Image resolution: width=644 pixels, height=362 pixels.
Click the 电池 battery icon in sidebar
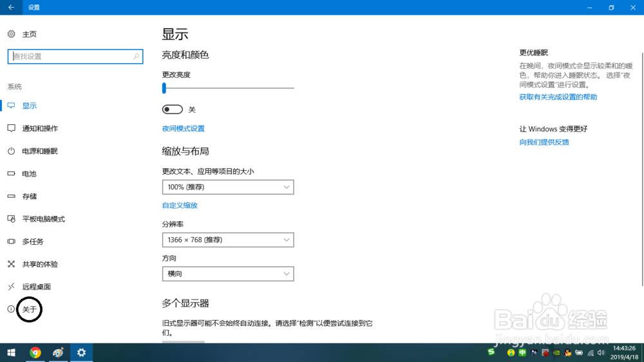[12, 174]
